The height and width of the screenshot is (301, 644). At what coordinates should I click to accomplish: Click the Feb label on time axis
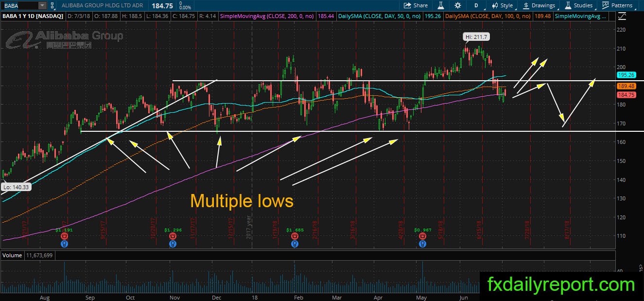[x=299, y=297]
